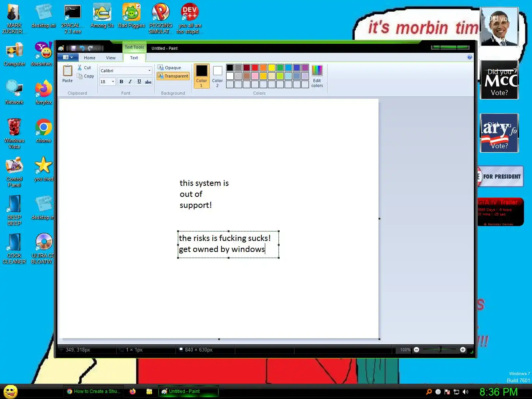Click the 8:36 PM taskbar clock
The image size is (532, 399).
[x=499, y=392]
